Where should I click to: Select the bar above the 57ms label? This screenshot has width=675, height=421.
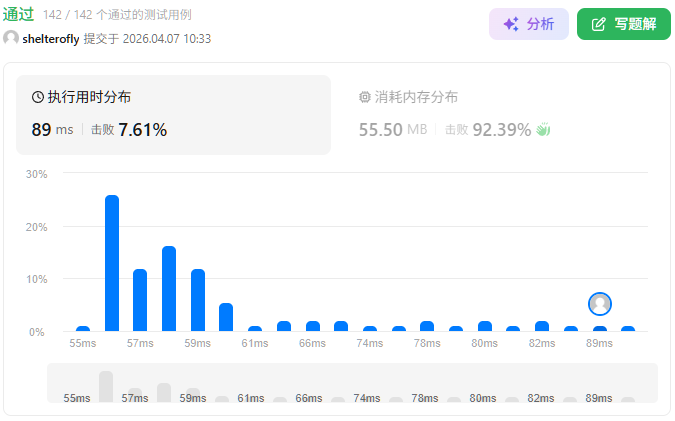140,300
